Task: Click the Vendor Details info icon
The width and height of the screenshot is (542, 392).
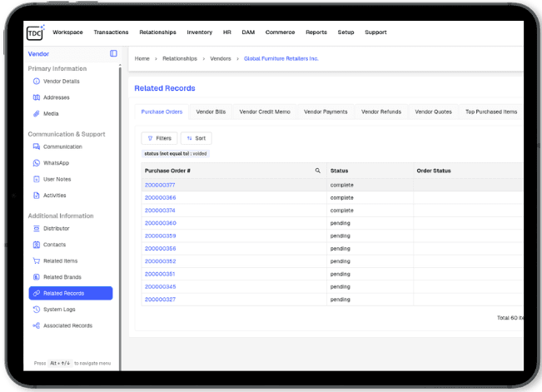Action: 37,82
